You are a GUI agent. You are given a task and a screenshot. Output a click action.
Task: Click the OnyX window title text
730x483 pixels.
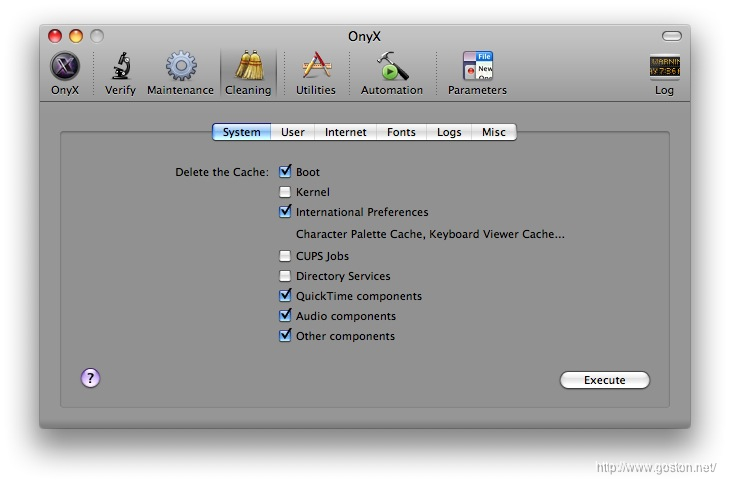coord(365,36)
